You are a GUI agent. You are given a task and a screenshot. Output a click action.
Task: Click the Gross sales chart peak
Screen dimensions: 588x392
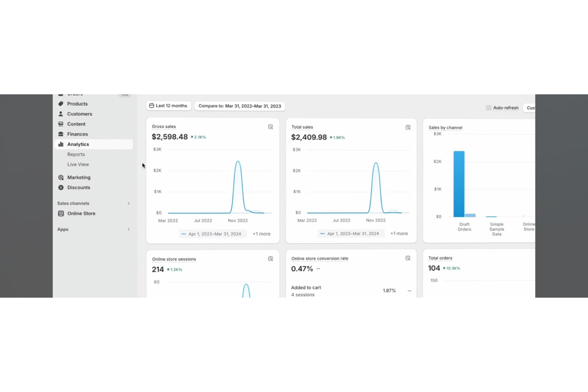point(238,162)
